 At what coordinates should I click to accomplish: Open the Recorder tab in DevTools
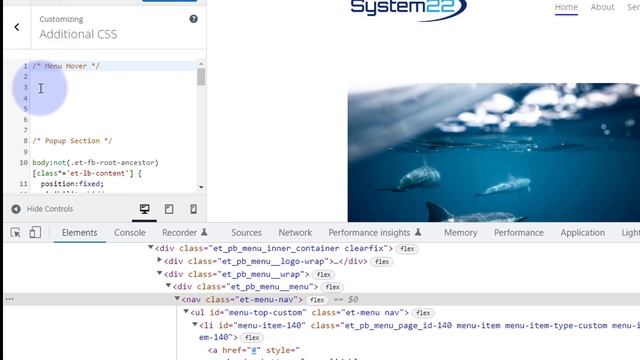[184, 233]
